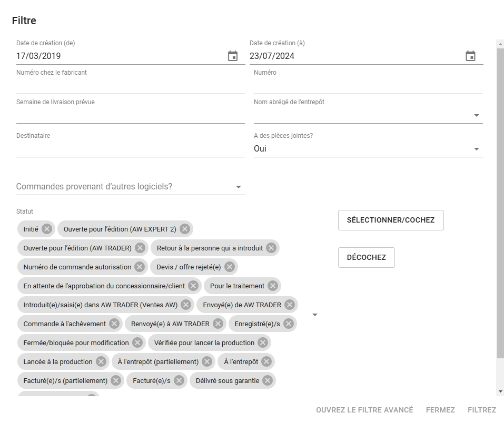Expand Commandes provenant d'autres logiciels dropdown

coord(238,187)
